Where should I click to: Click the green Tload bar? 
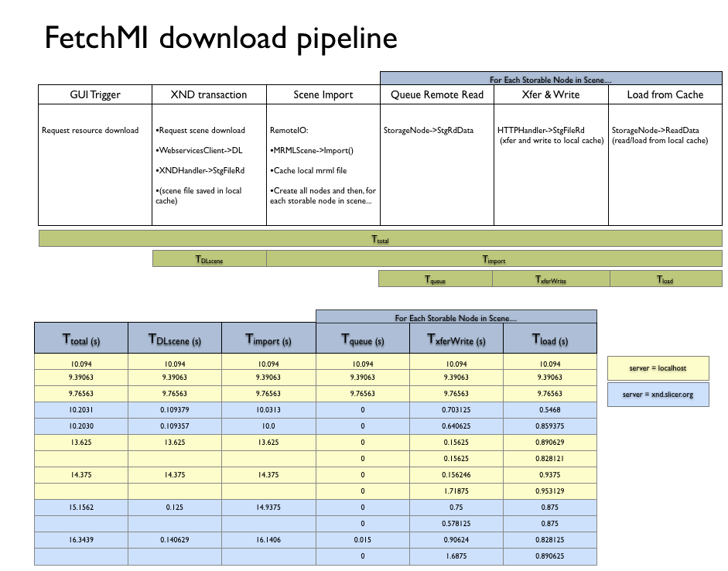click(x=665, y=279)
